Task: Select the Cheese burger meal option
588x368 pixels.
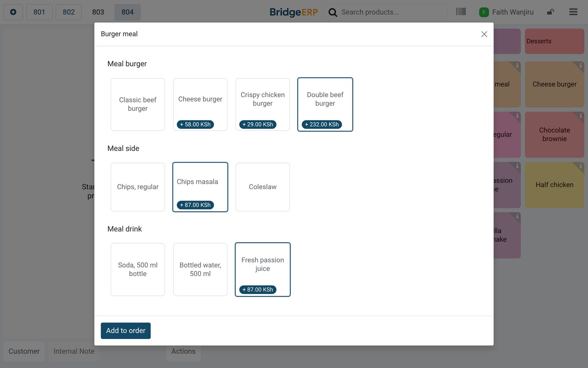Action: [200, 105]
